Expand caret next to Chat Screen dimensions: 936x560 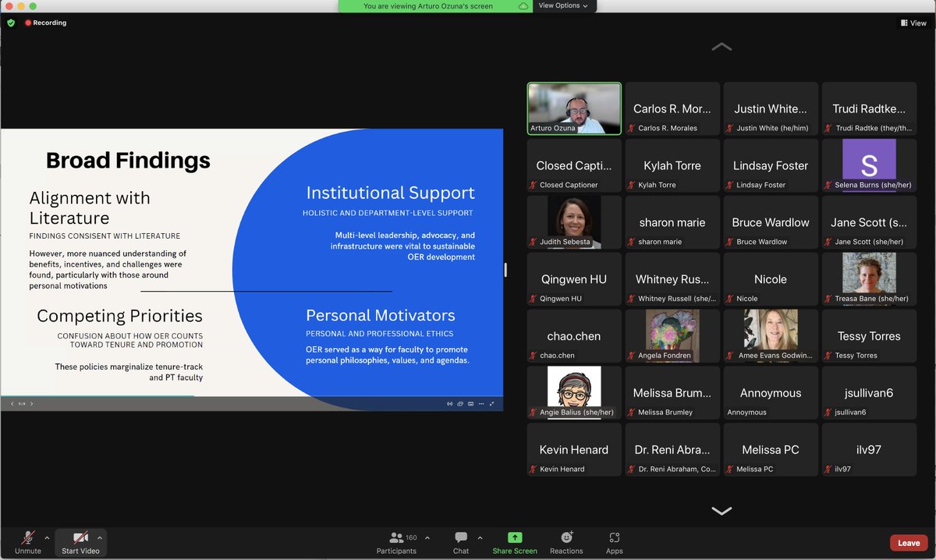[x=480, y=537]
